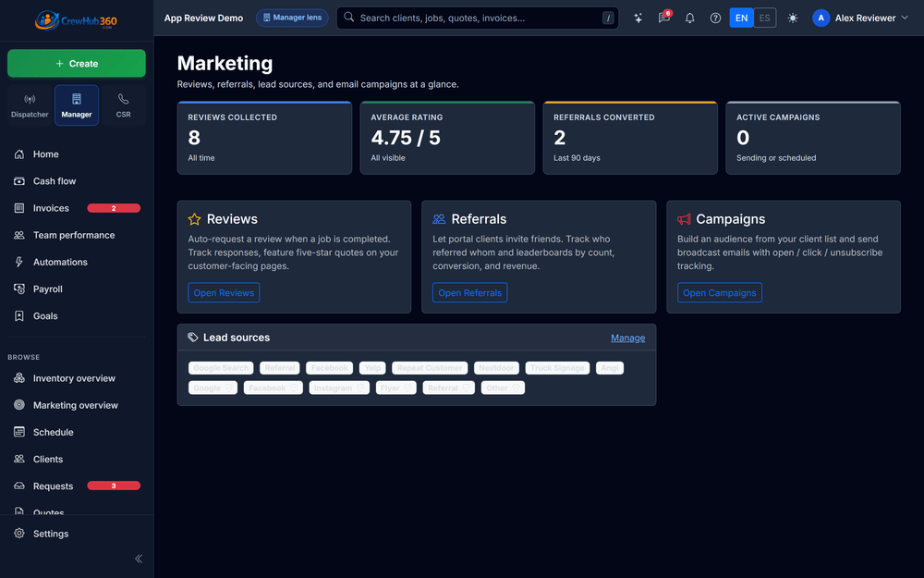Select the Google Search lead source chip
924x578 pixels.
click(221, 368)
